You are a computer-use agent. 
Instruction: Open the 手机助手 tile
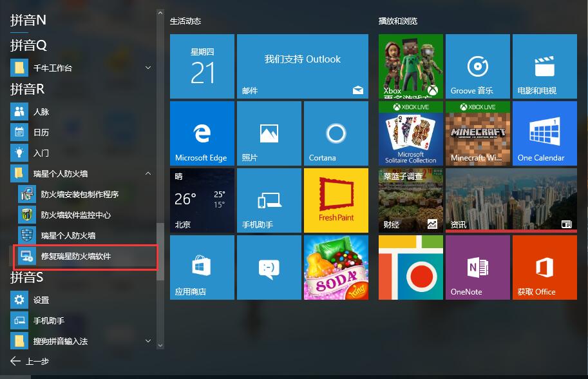pyautogui.click(x=269, y=200)
